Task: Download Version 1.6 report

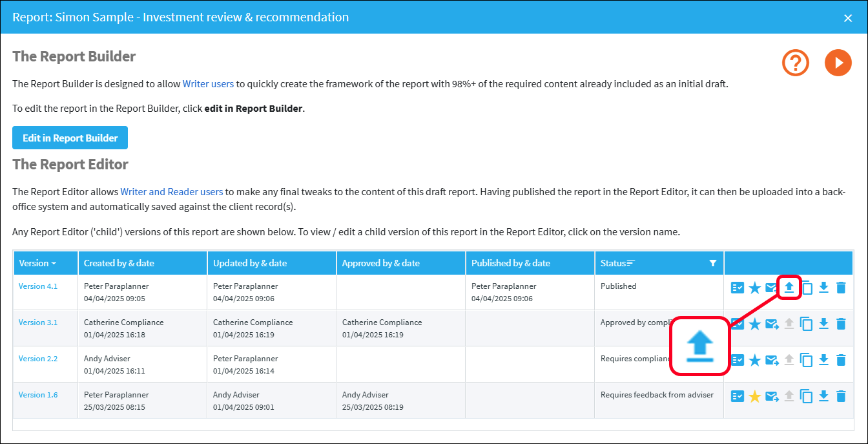Action: pyautogui.click(x=823, y=396)
